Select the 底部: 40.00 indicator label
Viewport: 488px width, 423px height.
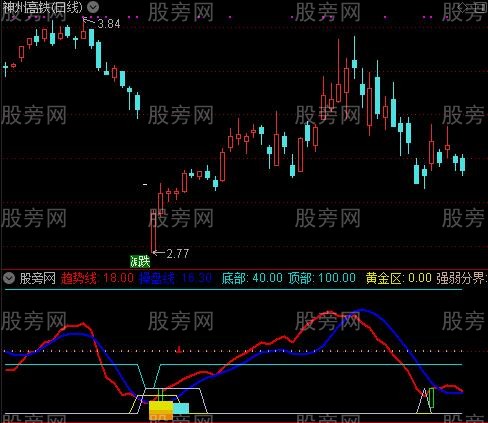pyautogui.click(x=252, y=278)
